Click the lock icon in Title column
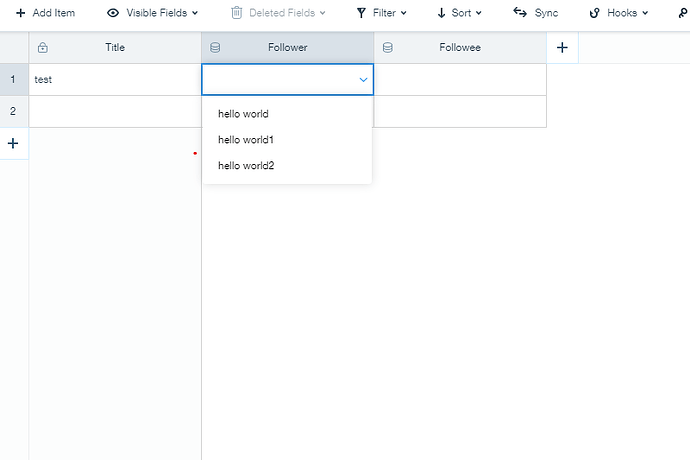The image size is (690, 460). (x=42, y=48)
